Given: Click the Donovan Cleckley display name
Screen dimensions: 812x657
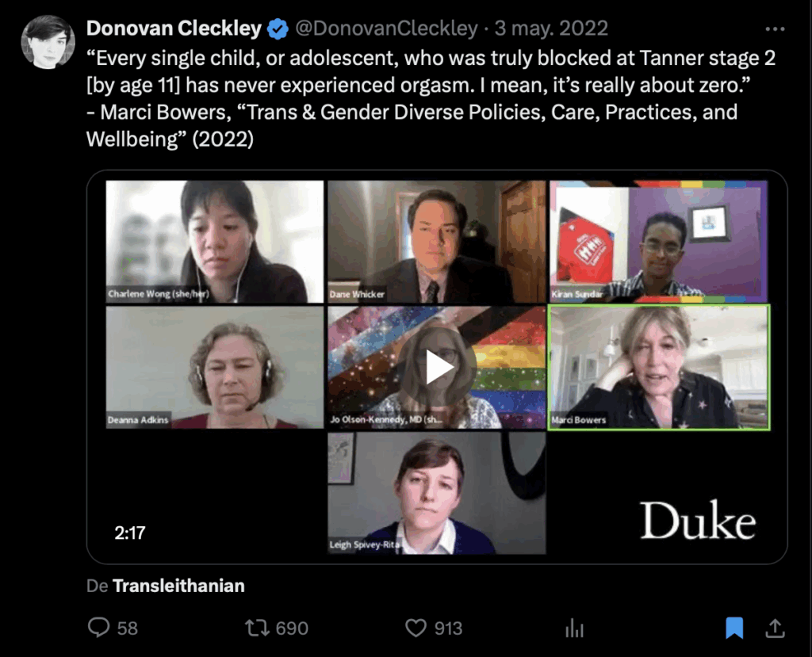Looking at the screenshot, I should tap(174, 28).
